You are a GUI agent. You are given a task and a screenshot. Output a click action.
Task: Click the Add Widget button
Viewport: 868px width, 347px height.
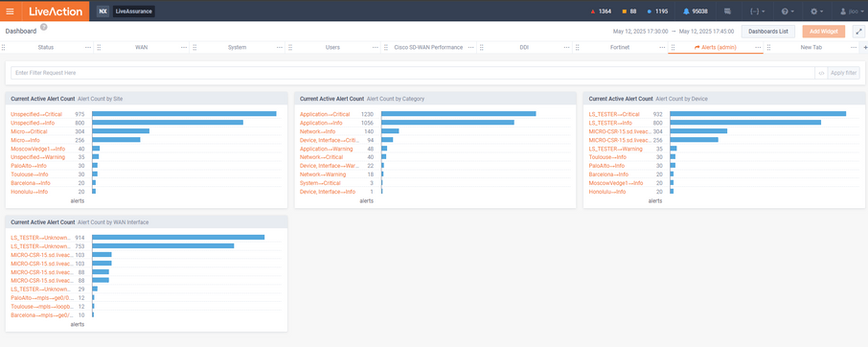pos(824,32)
